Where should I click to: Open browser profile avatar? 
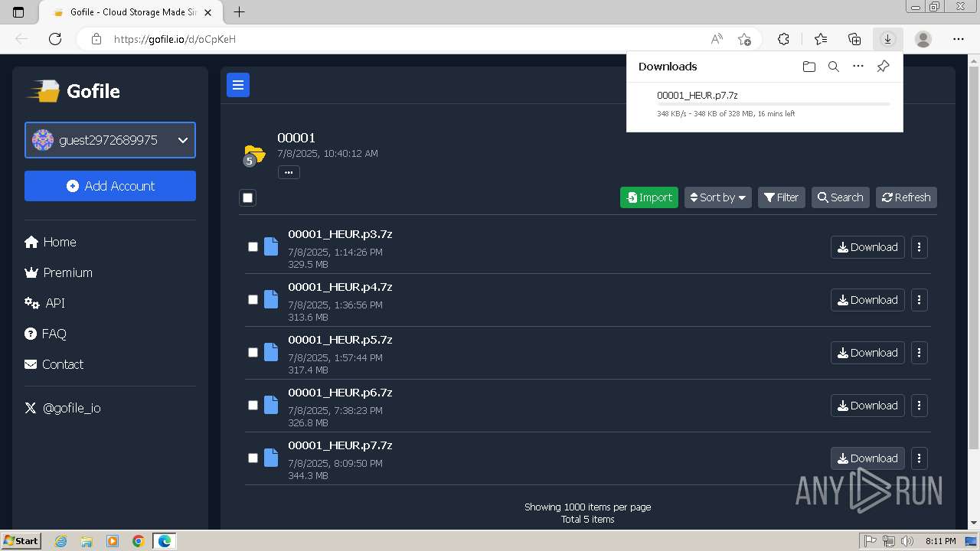click(923, 39)
